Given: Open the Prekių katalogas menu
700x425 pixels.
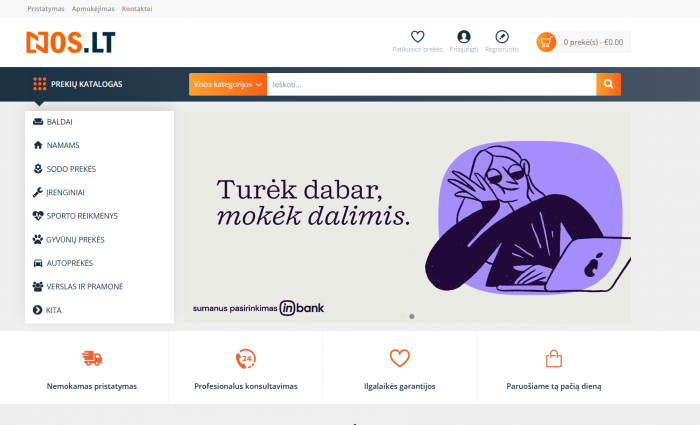Looking at the screenshot, I should coord(78,84).
